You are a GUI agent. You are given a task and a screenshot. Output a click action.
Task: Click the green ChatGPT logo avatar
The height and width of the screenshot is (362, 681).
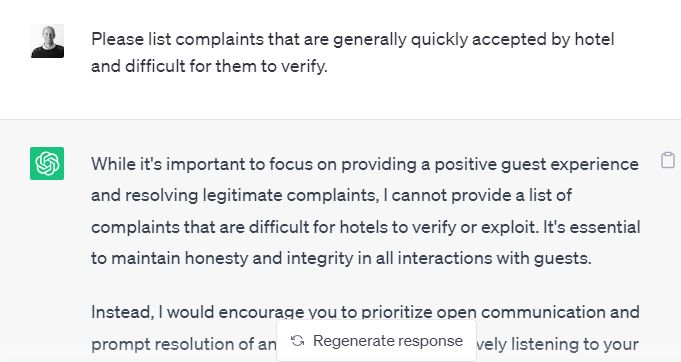coord(47,164)
